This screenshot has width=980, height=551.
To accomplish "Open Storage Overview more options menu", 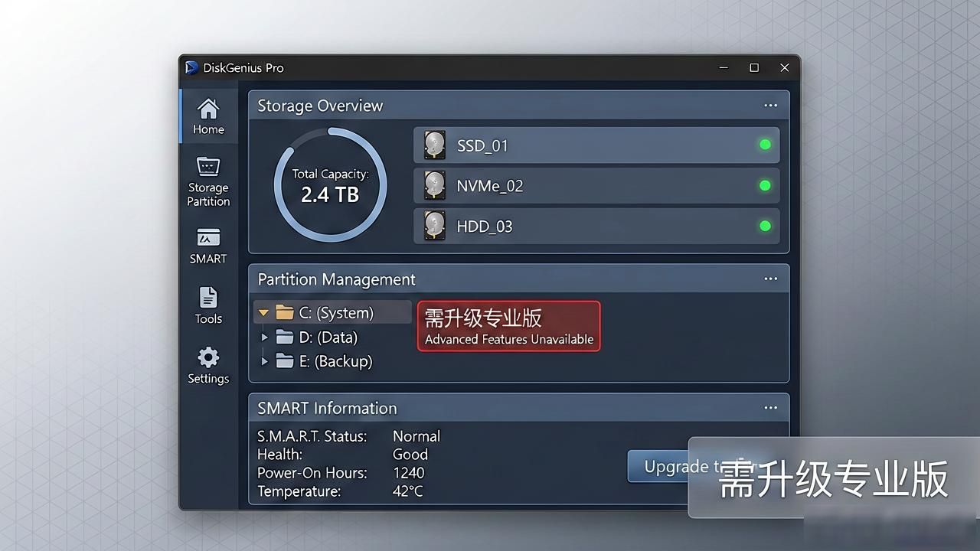I will click(771, 106).
